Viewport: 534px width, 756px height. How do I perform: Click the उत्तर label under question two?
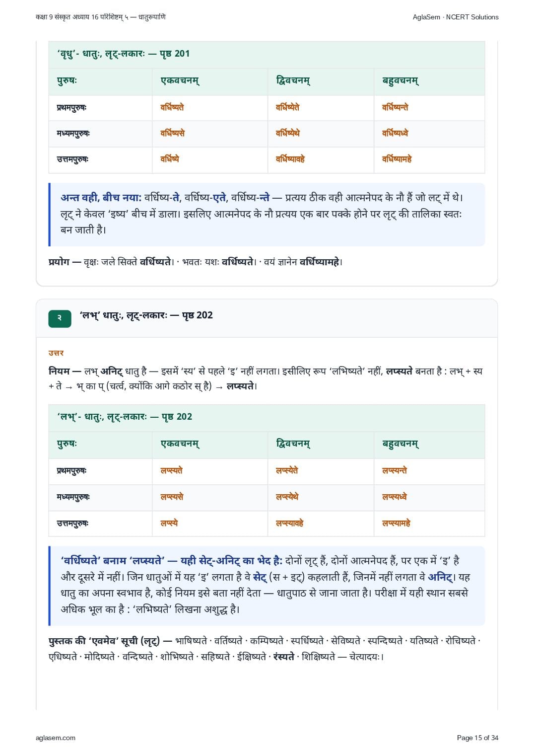[56, 353]
